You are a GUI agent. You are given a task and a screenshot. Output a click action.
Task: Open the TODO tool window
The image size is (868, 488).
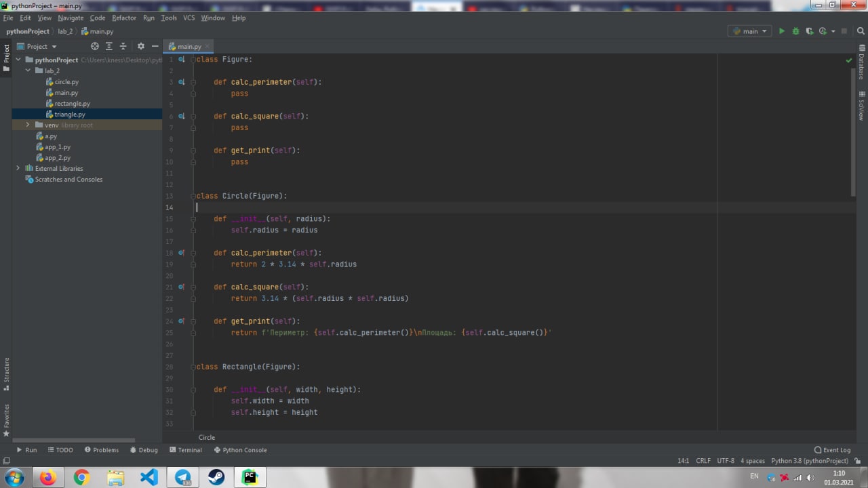(x=60, y=450)
